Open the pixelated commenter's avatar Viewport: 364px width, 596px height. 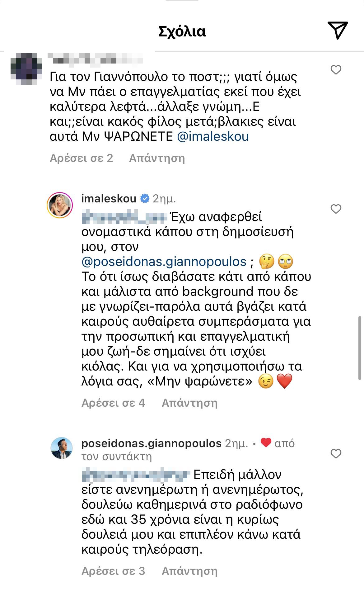coord(26,69)
